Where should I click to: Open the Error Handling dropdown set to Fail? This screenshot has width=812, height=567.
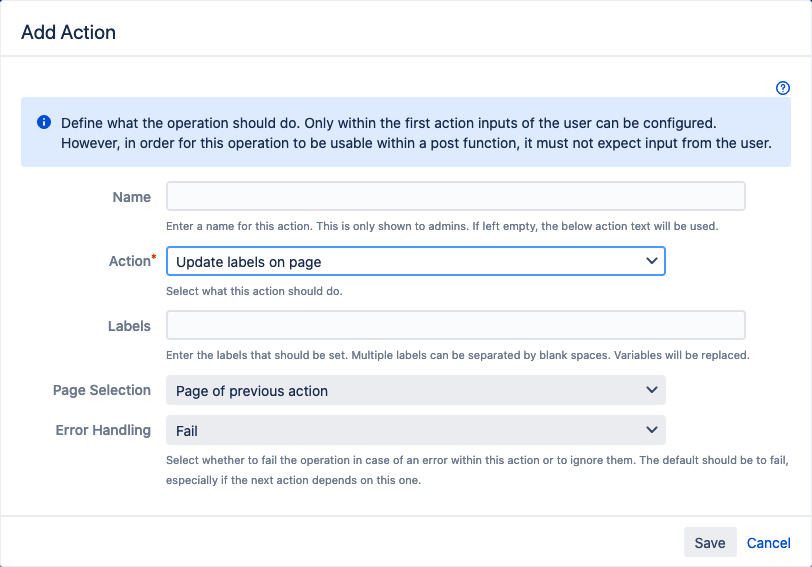click(x=415, y=430)
